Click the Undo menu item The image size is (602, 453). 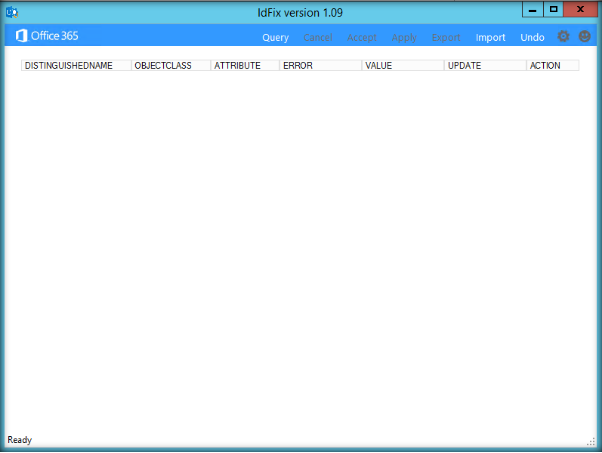[532, 37]
